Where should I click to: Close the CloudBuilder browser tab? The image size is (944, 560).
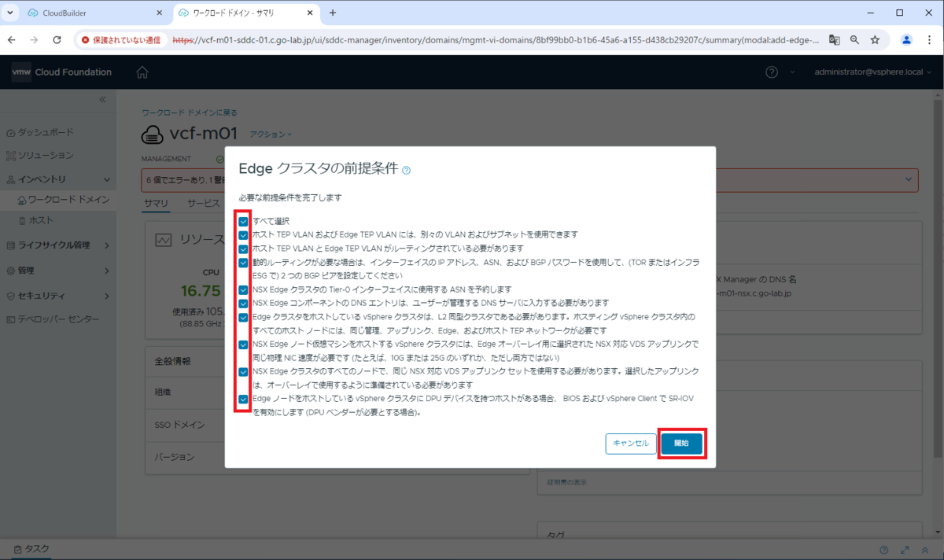click(x=159, y=13)
